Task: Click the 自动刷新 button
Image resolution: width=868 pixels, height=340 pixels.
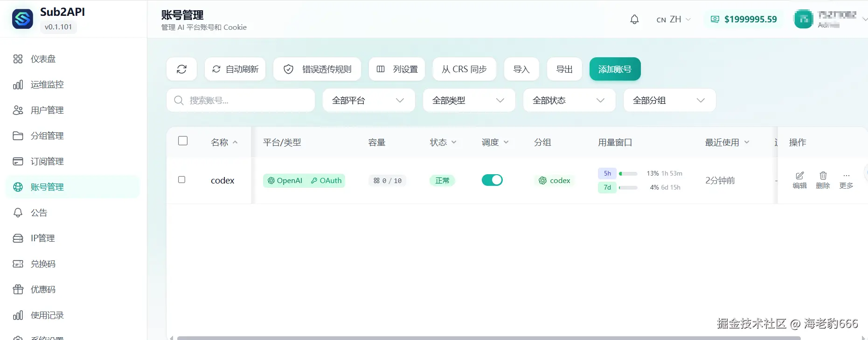Action: (235, 69)
